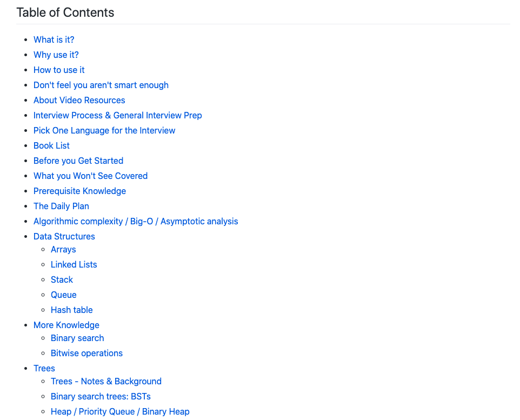Jump to Algorithmic complexity / Big-O section
Screen dimensions: 520x420
point(136,221)
